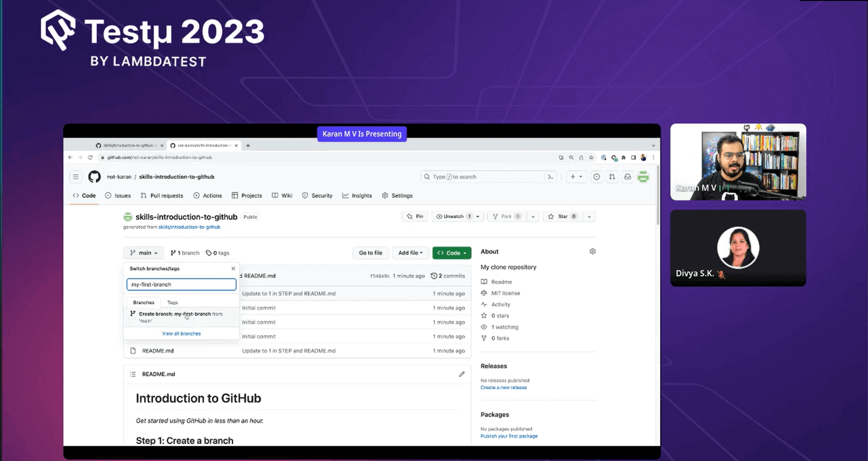Click View all branches link

coord(181,334)
